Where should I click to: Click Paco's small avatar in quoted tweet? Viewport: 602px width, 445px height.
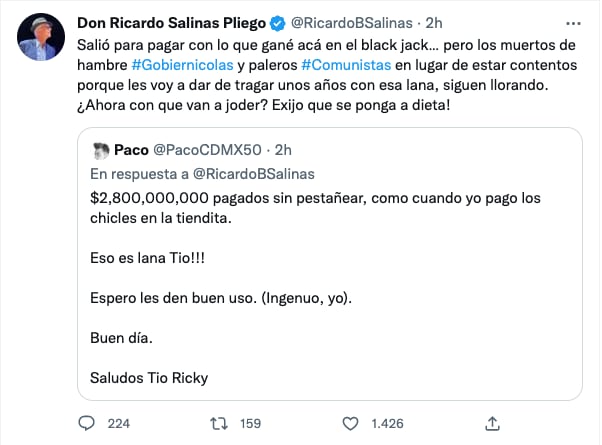[99, 150]
